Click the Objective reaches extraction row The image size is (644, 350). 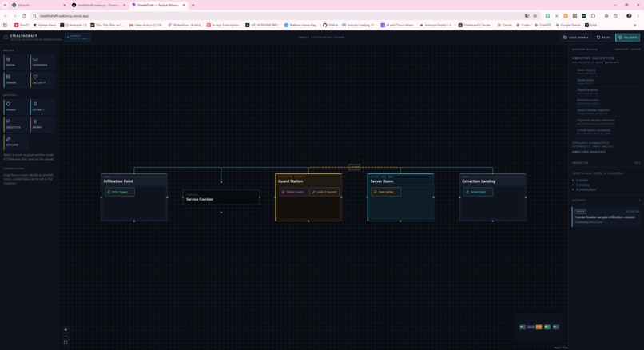606,121
